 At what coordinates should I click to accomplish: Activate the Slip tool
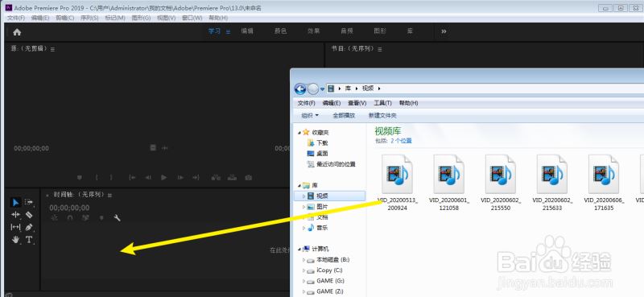point(15,227)
